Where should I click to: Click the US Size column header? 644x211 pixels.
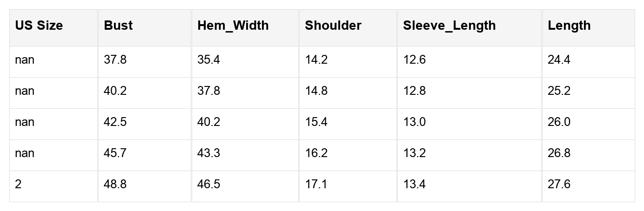pyautogui.click(x=39, y=26)
